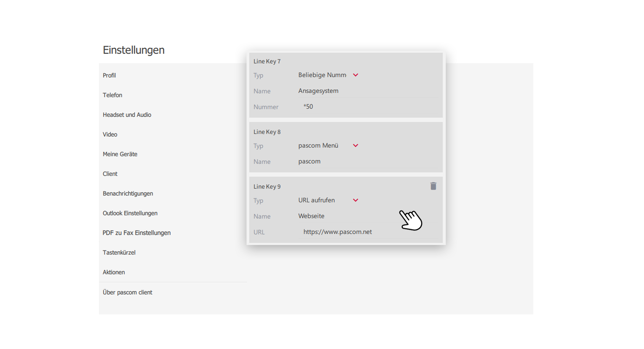Edit the Name field containing Webseite
The width and height of the screenshot is (644, 349).
tap(368, 216)
